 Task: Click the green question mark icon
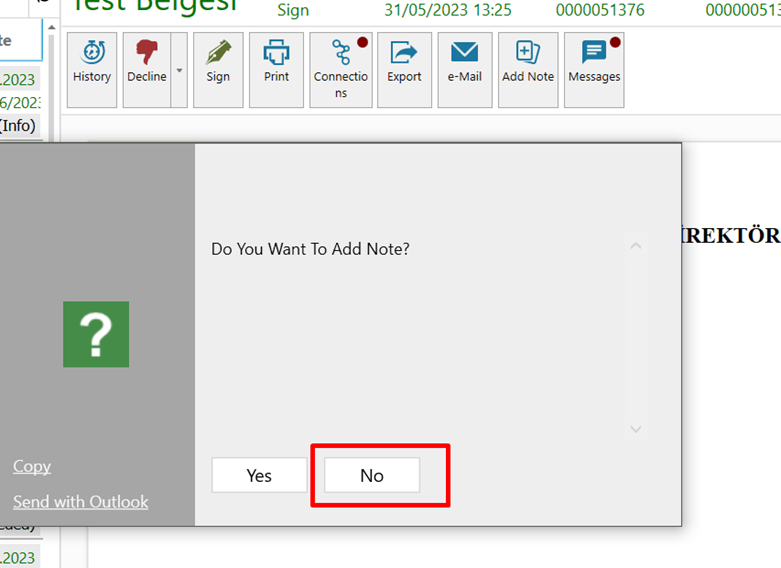(x=96, y=334)
